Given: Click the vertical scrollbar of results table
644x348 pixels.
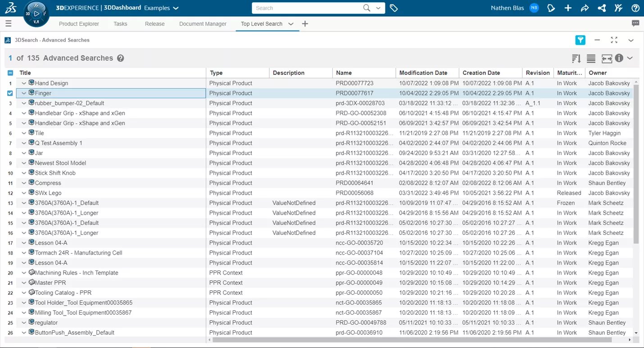Looking at the screenshot, I should click(x=636, y=165).
